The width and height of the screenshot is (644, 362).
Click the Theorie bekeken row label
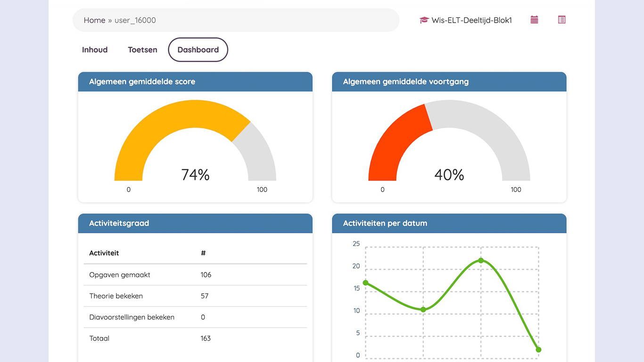coord(116,296)
